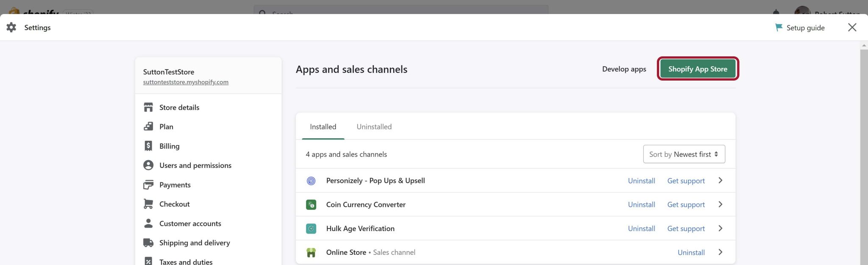
Task: Click the Taxes and duties percent icon
Action: point(148,261)
